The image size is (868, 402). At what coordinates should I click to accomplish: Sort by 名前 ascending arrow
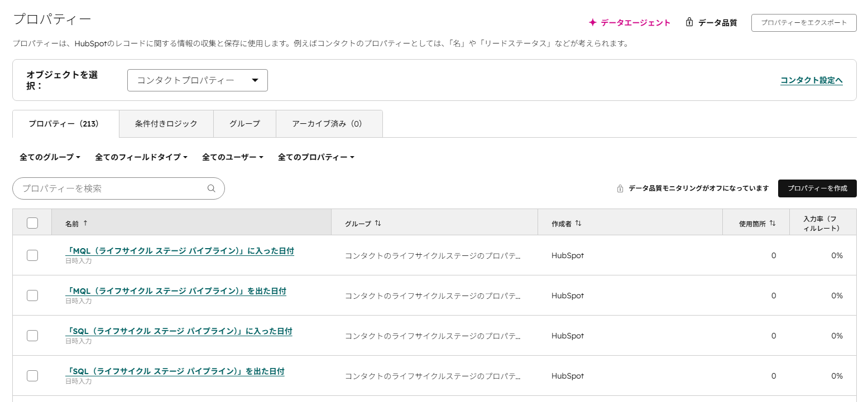pyautogui.click(x=85, y=222)
